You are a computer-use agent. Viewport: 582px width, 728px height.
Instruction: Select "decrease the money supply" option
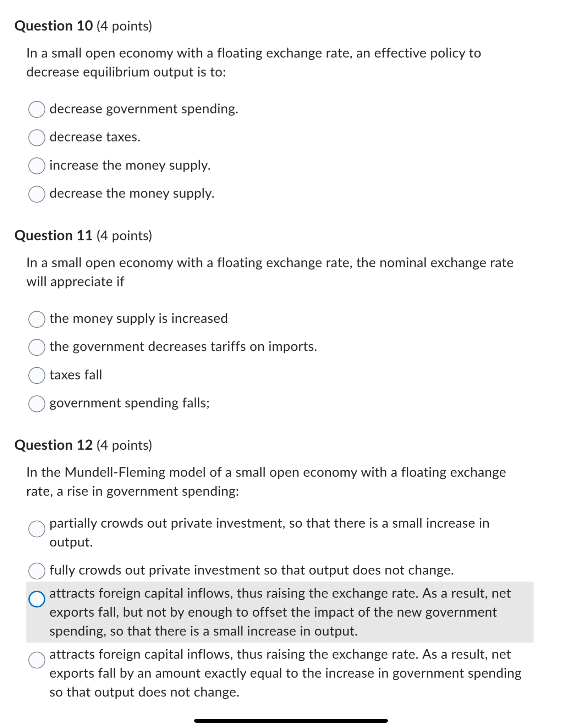pos(37,194)
